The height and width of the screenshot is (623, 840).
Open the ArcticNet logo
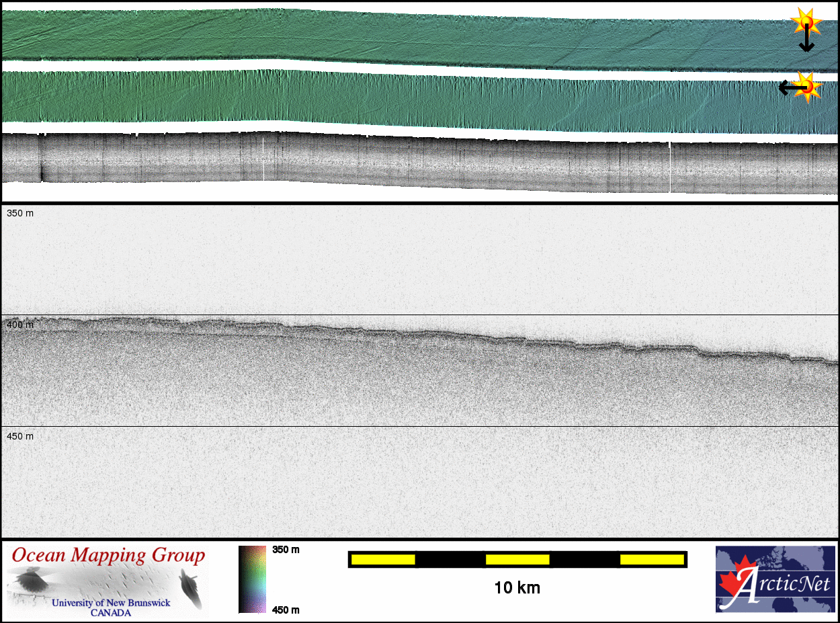775,579
